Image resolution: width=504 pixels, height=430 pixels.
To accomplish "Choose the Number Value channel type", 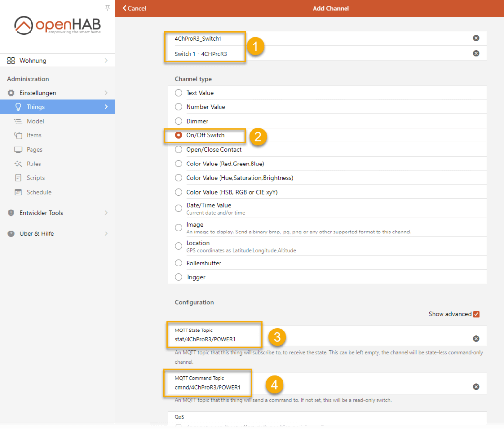I will [179, 107].
